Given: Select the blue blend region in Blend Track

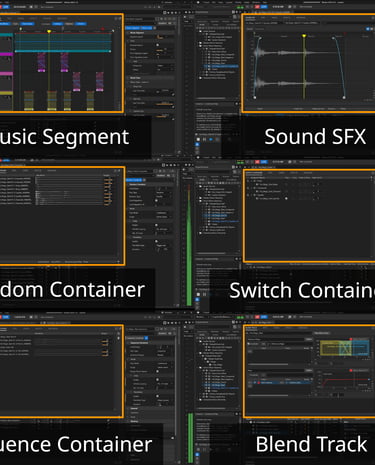Looking at the screenshot, I should click(x=361, y=347).
